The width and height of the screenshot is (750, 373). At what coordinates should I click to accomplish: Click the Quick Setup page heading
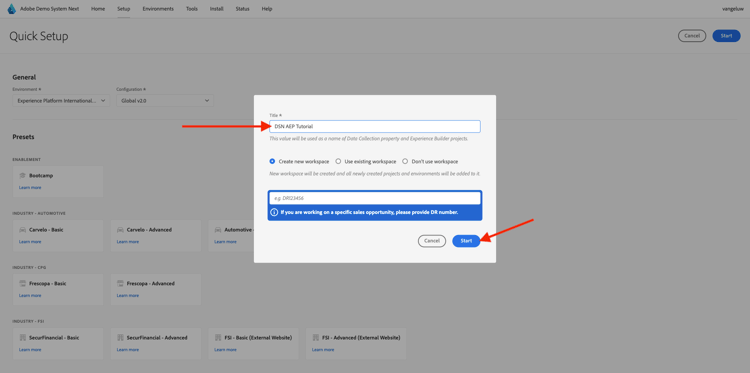click(39, 36)
